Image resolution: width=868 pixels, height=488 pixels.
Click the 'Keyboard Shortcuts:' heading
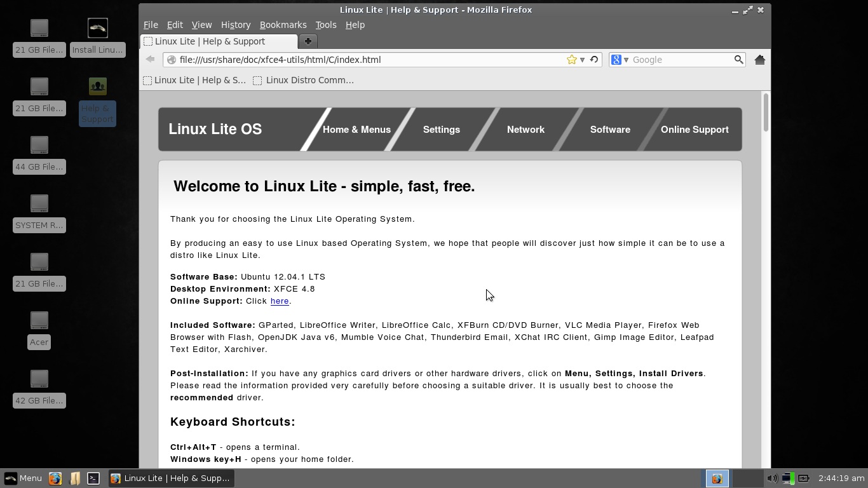(x=233, y=422)
